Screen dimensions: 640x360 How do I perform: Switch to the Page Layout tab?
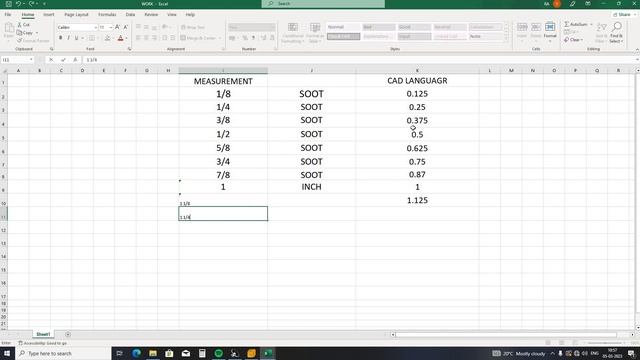point(76,14)
